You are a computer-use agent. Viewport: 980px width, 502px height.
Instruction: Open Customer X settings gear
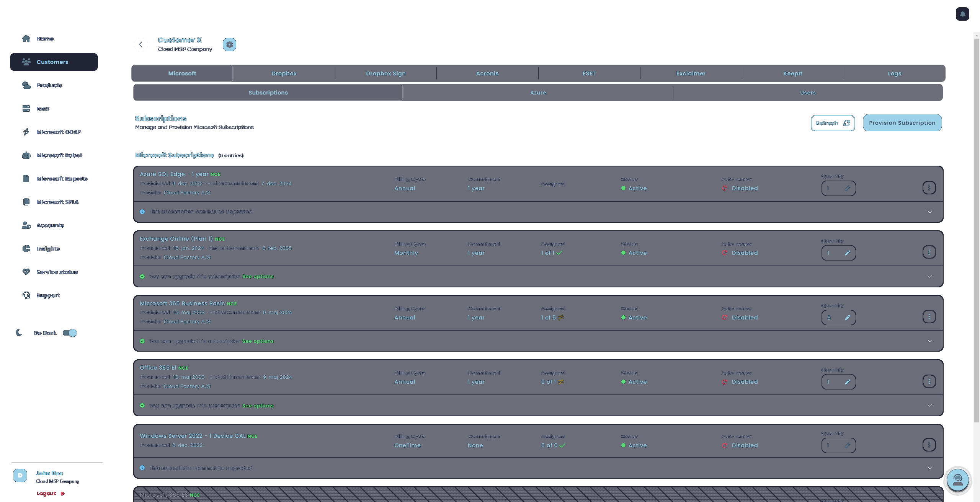[229, 44]
